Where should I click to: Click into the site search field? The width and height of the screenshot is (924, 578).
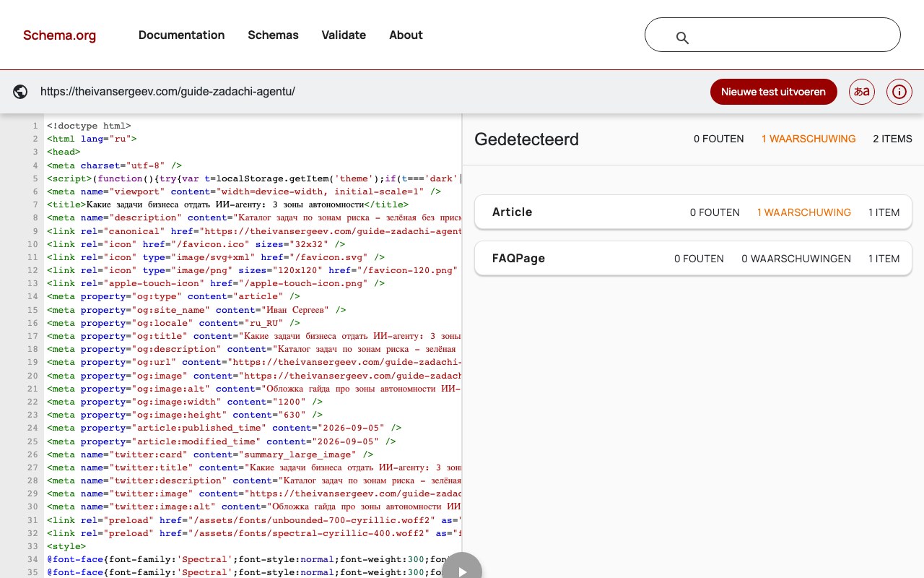pyautogui.click(x=772, y=35)
